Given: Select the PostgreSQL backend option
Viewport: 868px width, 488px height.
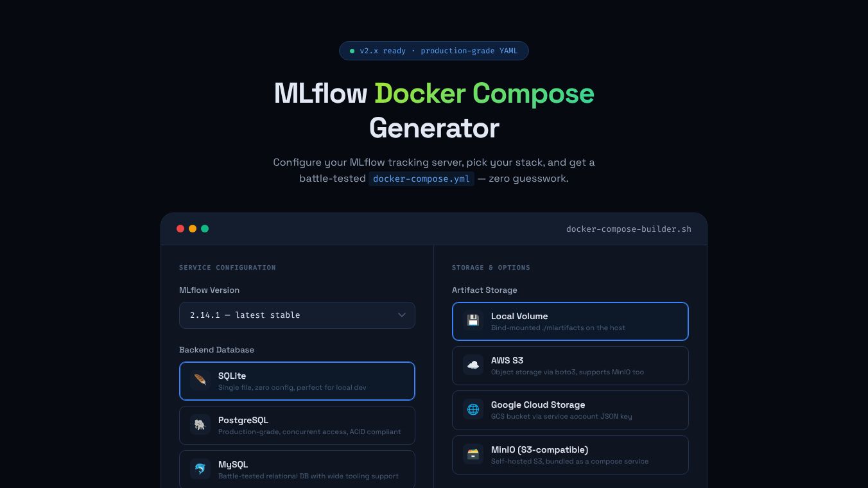Looking at the screenshot, I should [297, 425].
